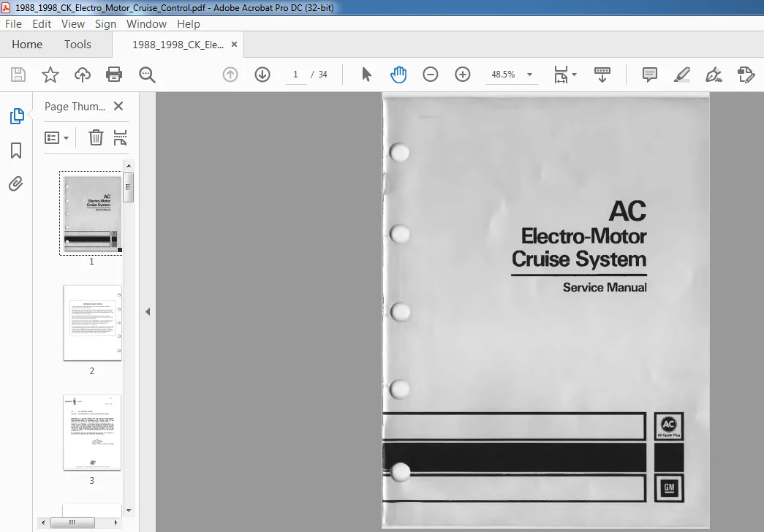Open the Bookmarks sidebar panel
The height and width of the screenshot is (532, 764).
[x=16, y=151]
